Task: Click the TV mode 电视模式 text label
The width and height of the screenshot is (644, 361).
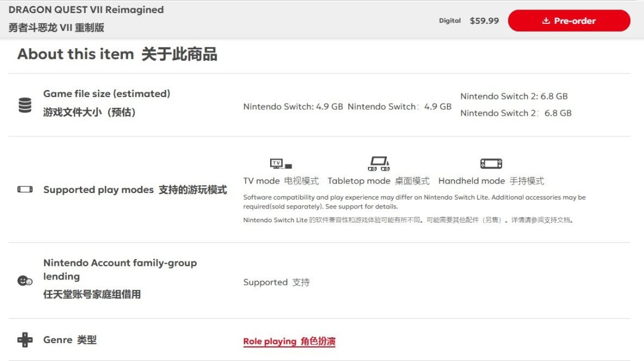Action: click(x=281, y=181)
